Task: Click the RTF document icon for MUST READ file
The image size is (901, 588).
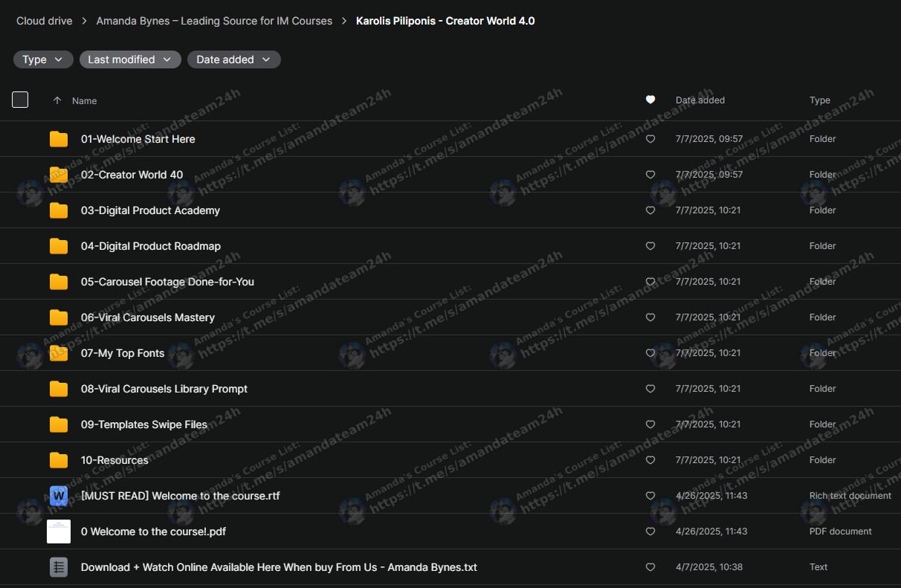Action: click(x=59, y=496)
